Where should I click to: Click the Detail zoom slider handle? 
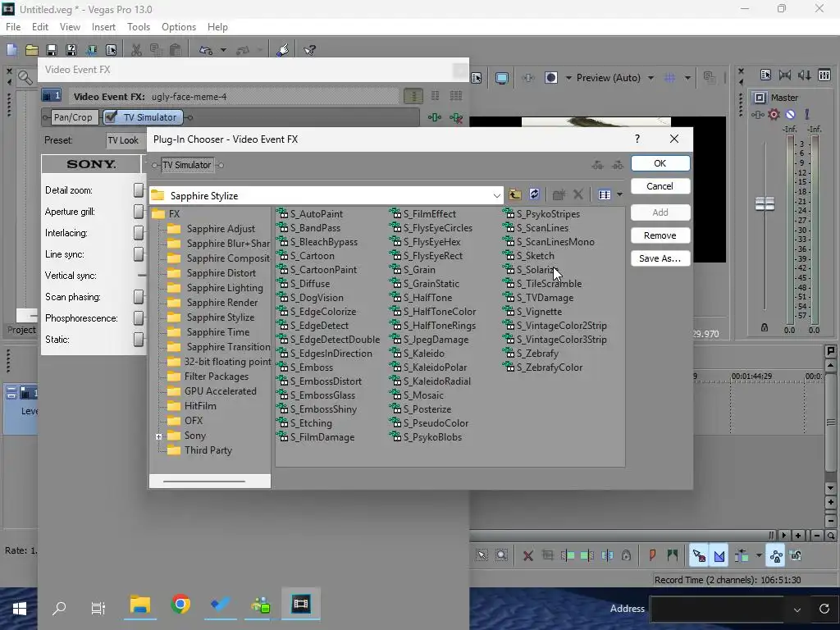tap(138, 189)
